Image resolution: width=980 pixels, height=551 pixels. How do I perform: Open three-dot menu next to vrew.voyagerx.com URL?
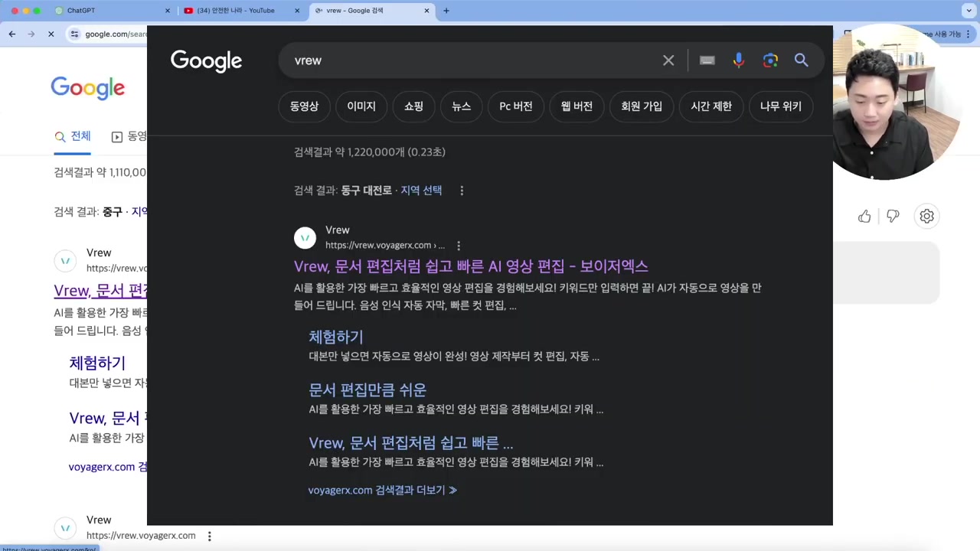coord(459,246)
